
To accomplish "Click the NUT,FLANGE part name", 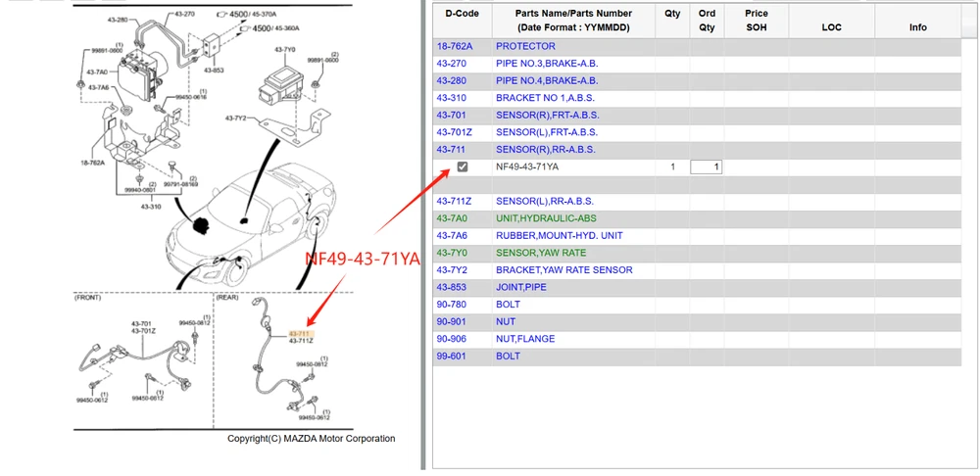I will click(x=524, y=339).
